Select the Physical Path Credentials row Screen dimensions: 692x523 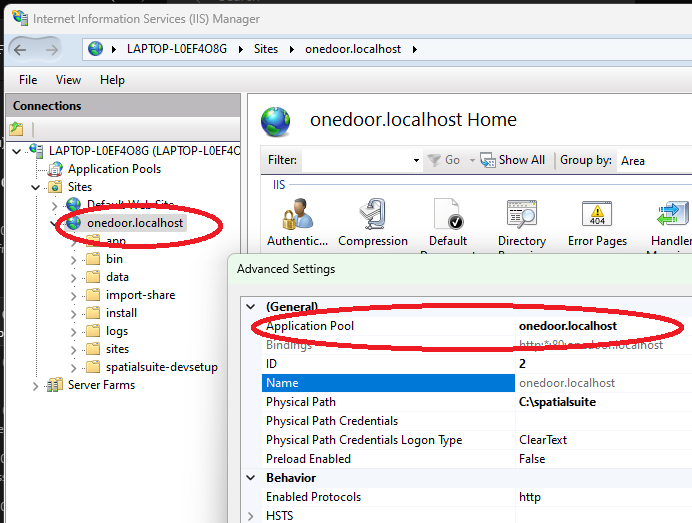pyautogui.click(x=477, y=421)
